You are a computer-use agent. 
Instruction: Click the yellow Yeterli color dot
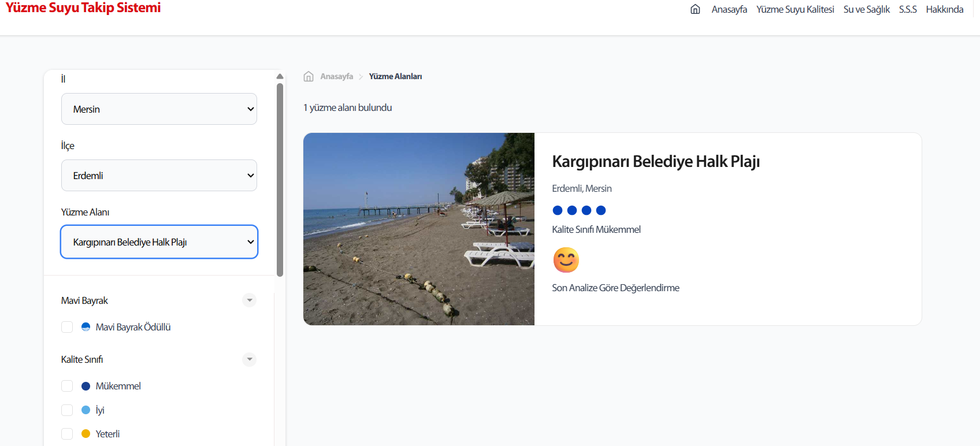(86, 434)
